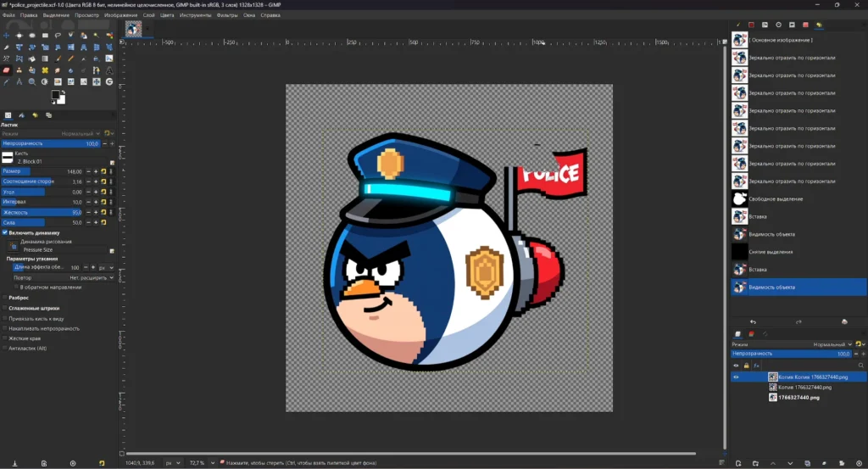Viewport: 868px width, 469px height.
Task: Decrease the Жесткость value with minus
Action: pos(88,212)
